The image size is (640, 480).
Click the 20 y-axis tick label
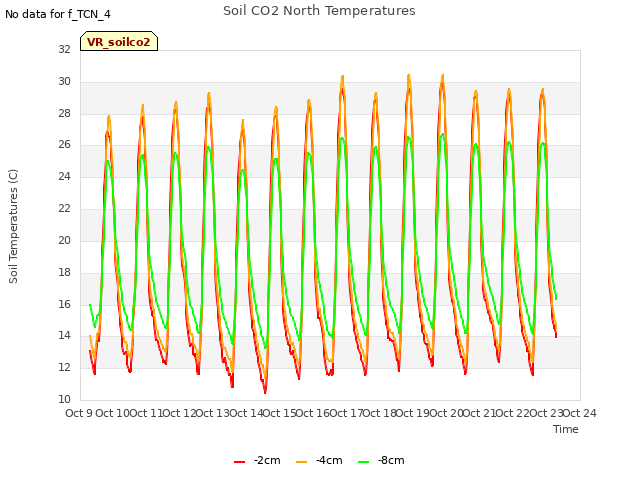pos(64,240)
